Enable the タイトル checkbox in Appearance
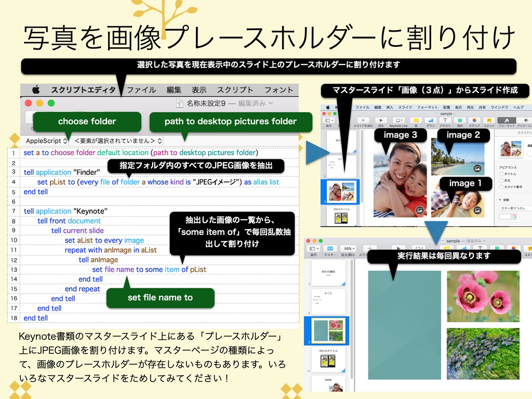 (x=501, y=174)
